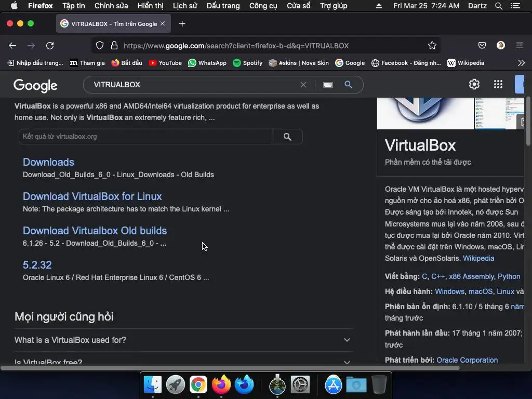Open the Tham gia bookmark

87,63
